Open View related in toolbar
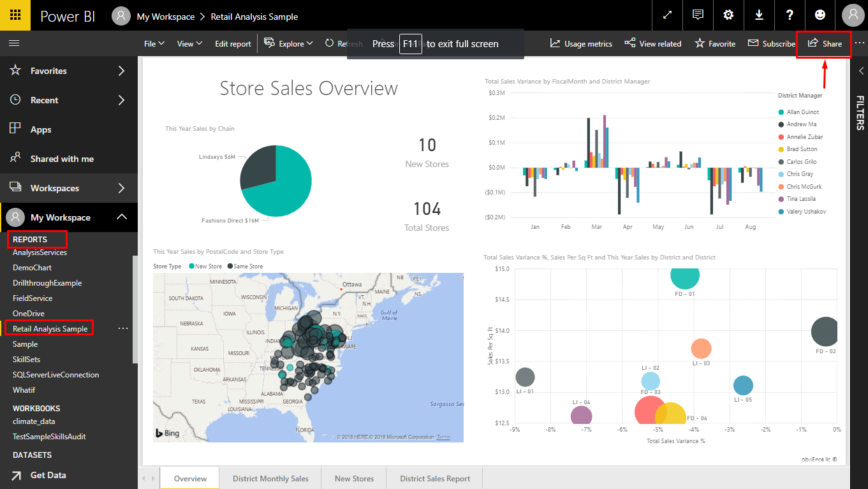 coord(653,43)
